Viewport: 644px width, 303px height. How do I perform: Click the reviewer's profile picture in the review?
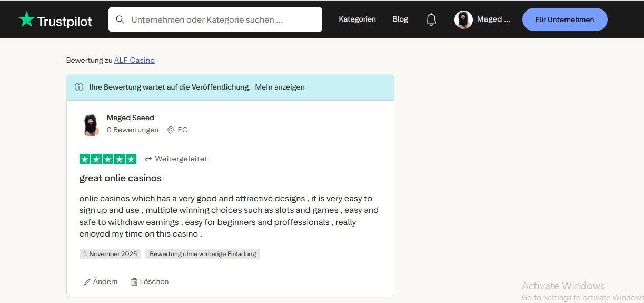click(x=92, y=125)
